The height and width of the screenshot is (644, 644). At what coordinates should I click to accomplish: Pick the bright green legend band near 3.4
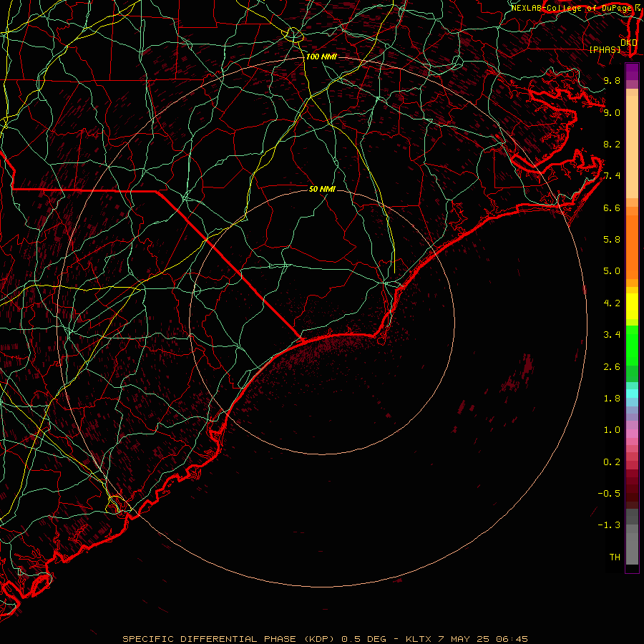tap(632, 346)
